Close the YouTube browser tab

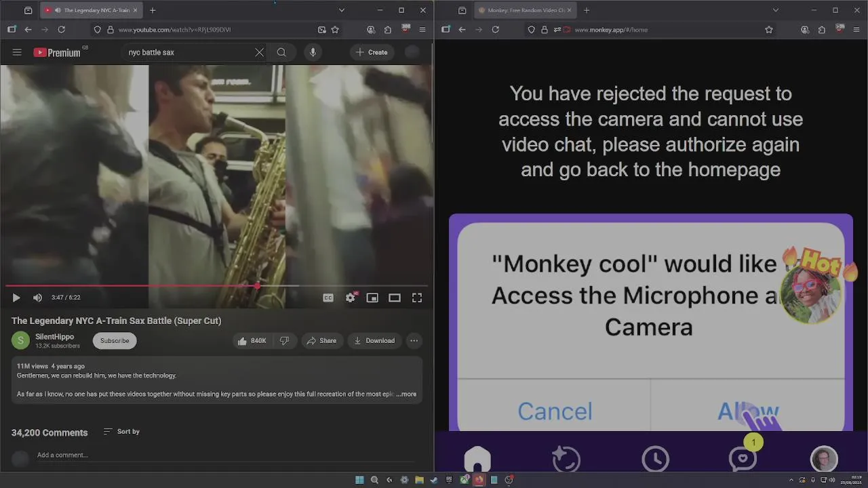(135, 10)
